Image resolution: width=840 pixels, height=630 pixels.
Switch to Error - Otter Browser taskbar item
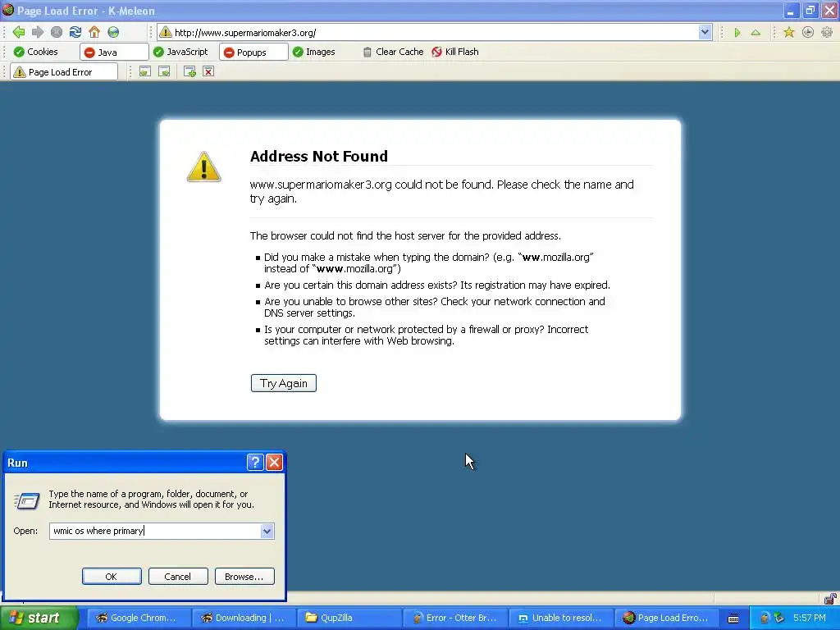click(x=455, y=618)
